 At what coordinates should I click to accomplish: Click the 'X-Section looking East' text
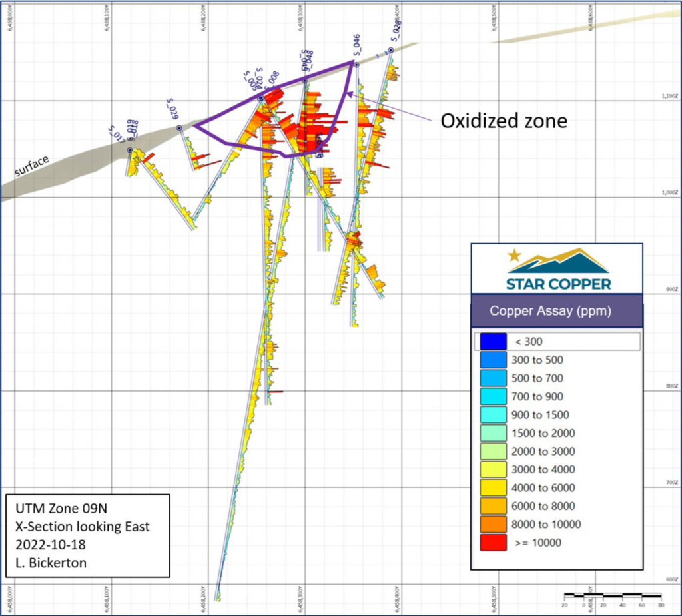point(83,527)
